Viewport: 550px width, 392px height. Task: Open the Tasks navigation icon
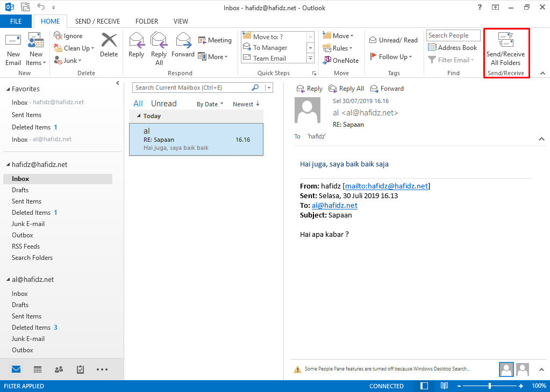(80, 369)
